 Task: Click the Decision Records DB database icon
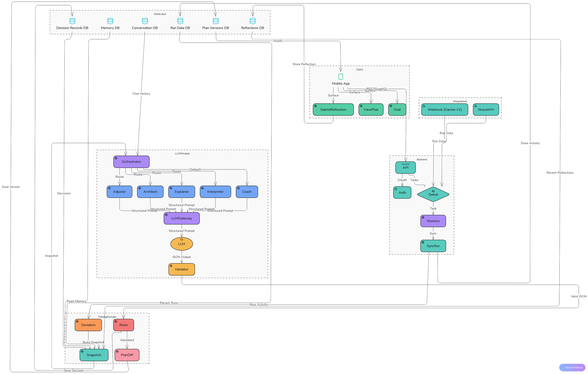(x=72, y=21)
